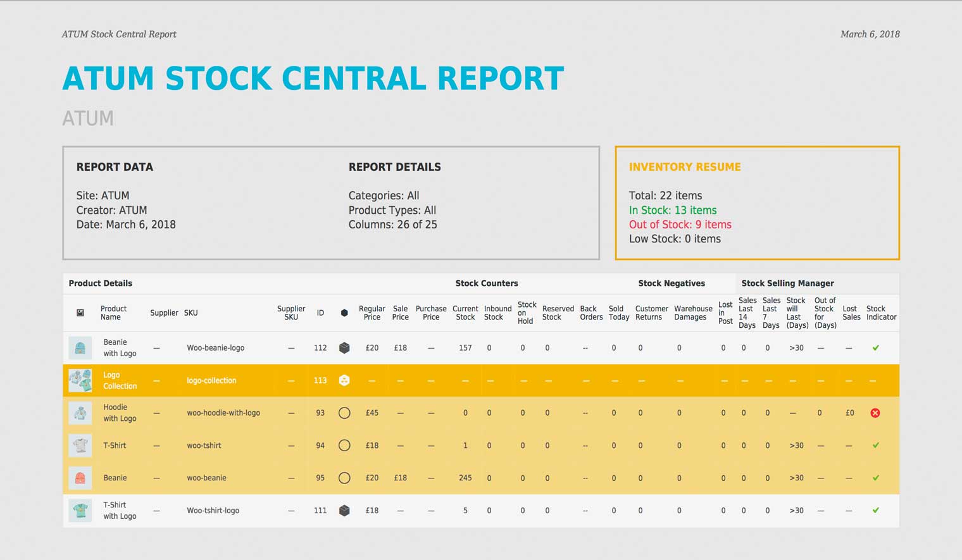Click the product type hexagon header icon

344,313
